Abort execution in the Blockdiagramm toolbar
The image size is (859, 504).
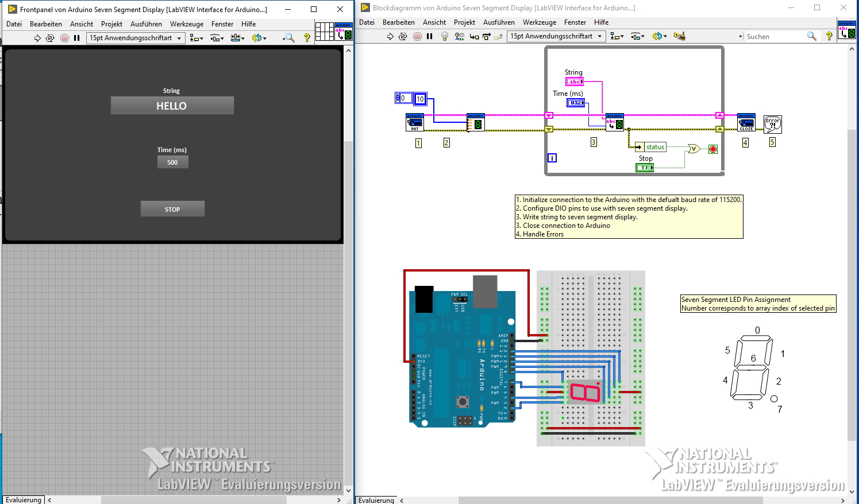click(x=417, y=36)
